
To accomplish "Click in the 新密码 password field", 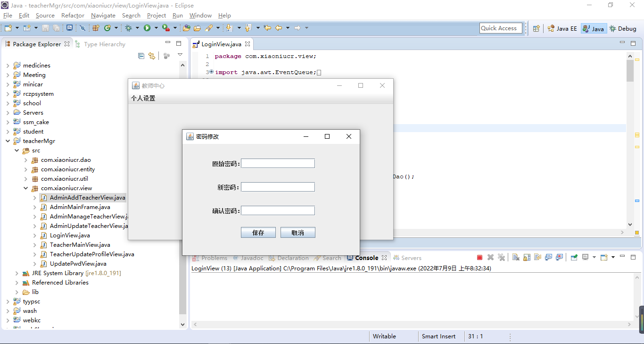I will click(x=278, y=187).
